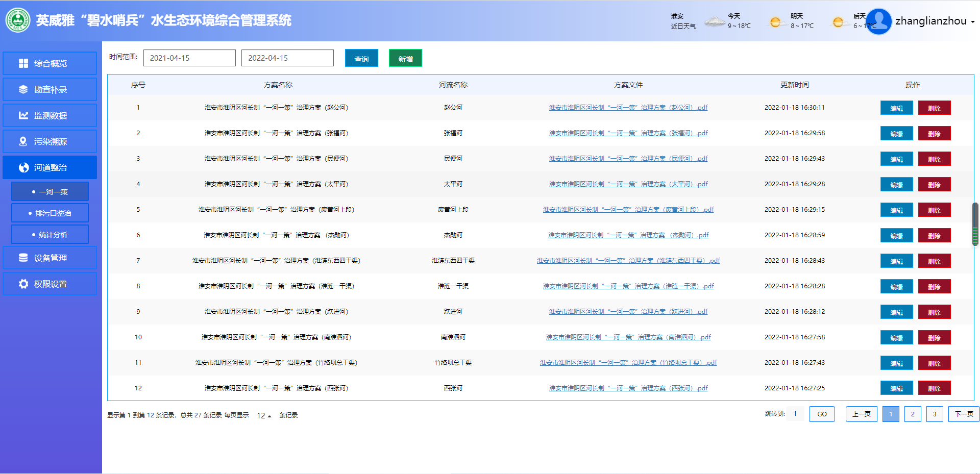
Task: Click the 勘查补录 layers icon
Action: click(x=23, y=89)
